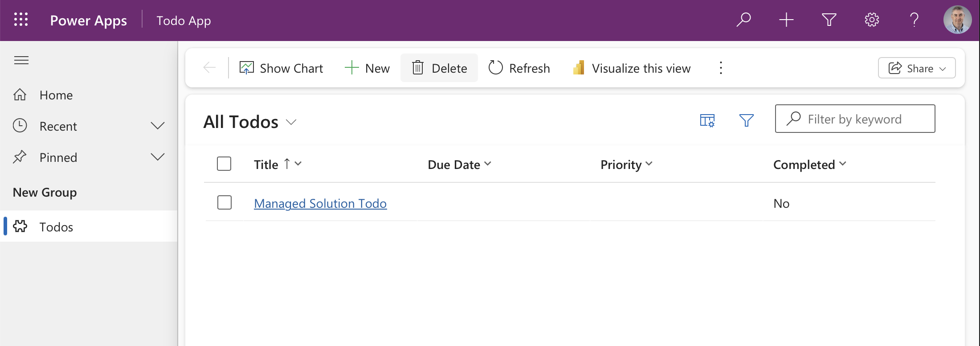Image resolution: width=980 pixels, height=346 pixels.
Task: Open the Share dropdown button
Action: pyautogui.click(x=917, y=68)
